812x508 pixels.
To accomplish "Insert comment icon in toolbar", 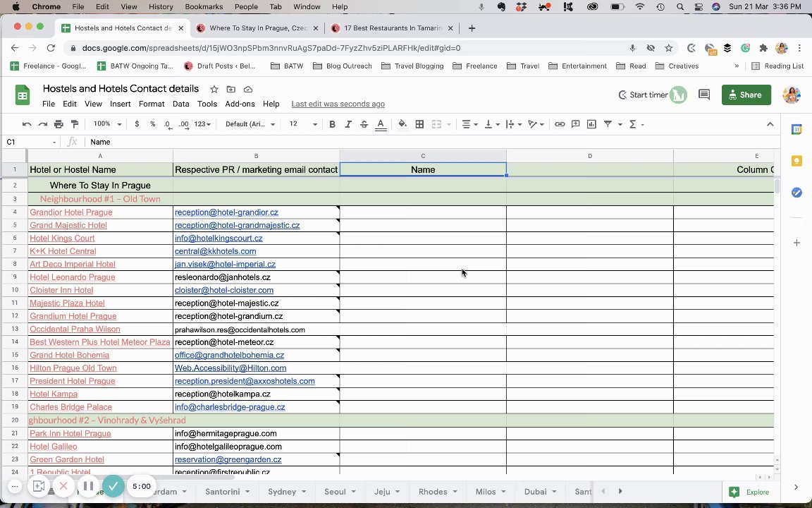I will (x=575, y=124).
